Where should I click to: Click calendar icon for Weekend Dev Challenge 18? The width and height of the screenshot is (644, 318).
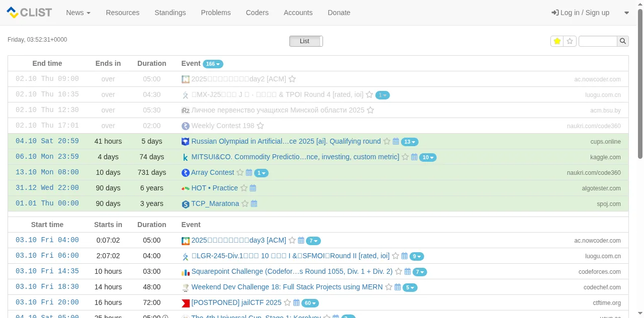pyautogui.click(x=397, y=287)
